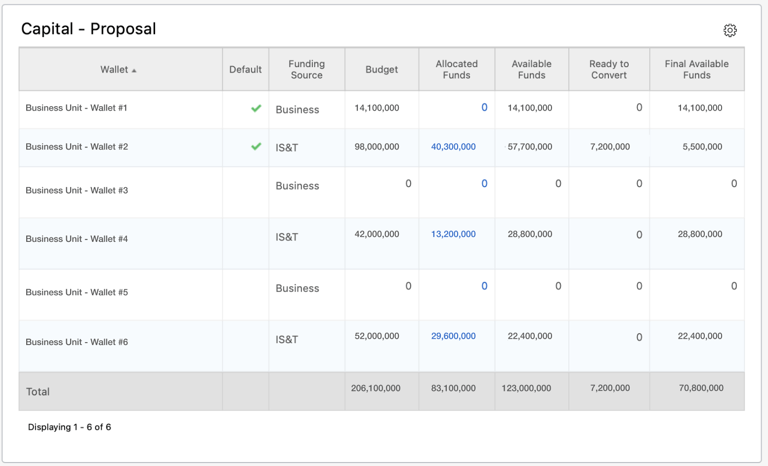Open the settings gear icon

(730, 31)
